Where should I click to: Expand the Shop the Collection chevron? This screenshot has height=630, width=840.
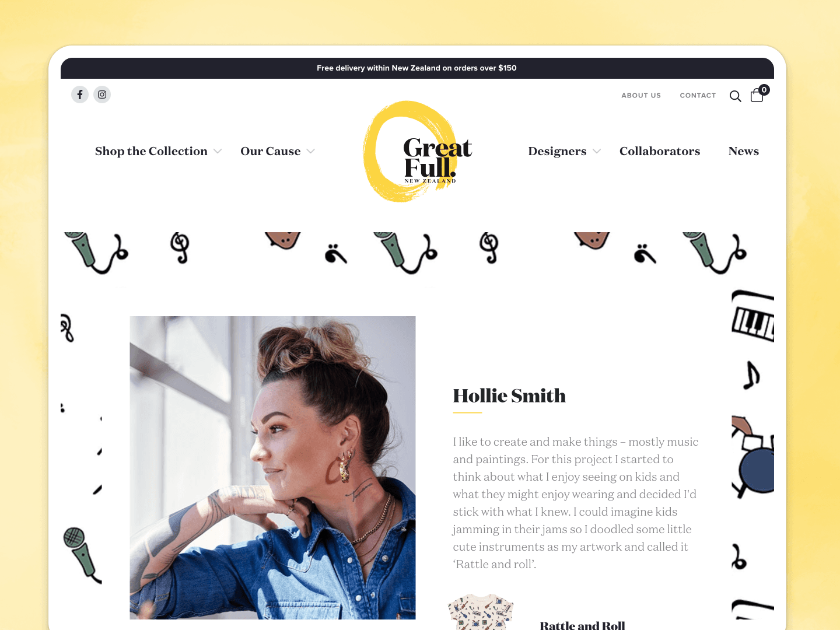218,151
